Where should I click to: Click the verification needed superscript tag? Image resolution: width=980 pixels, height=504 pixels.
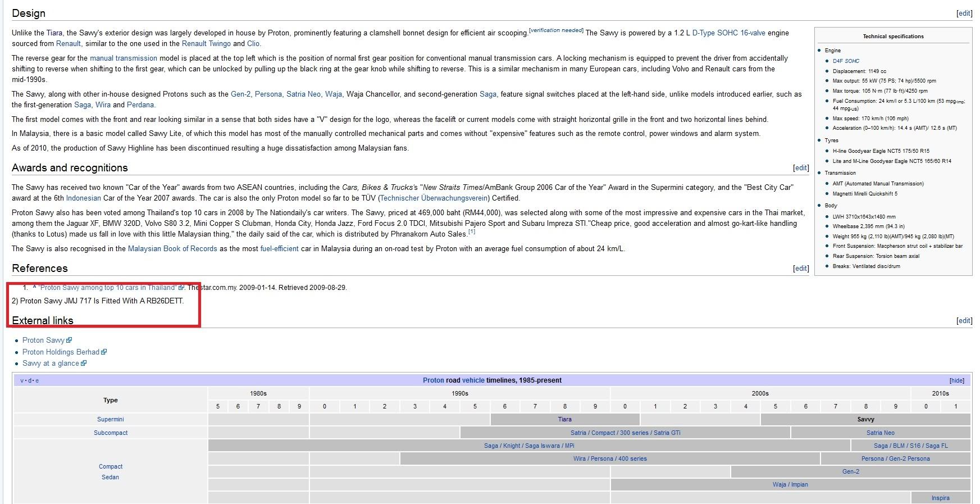pyautogui.click(x=556, y=30)
